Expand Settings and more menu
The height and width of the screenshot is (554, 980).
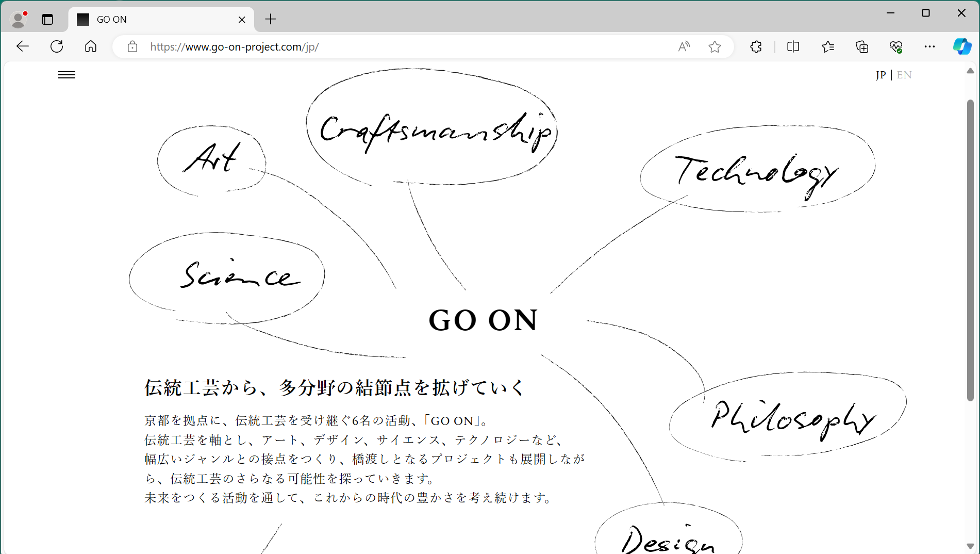pyautogui.click(x=929, y=47)
